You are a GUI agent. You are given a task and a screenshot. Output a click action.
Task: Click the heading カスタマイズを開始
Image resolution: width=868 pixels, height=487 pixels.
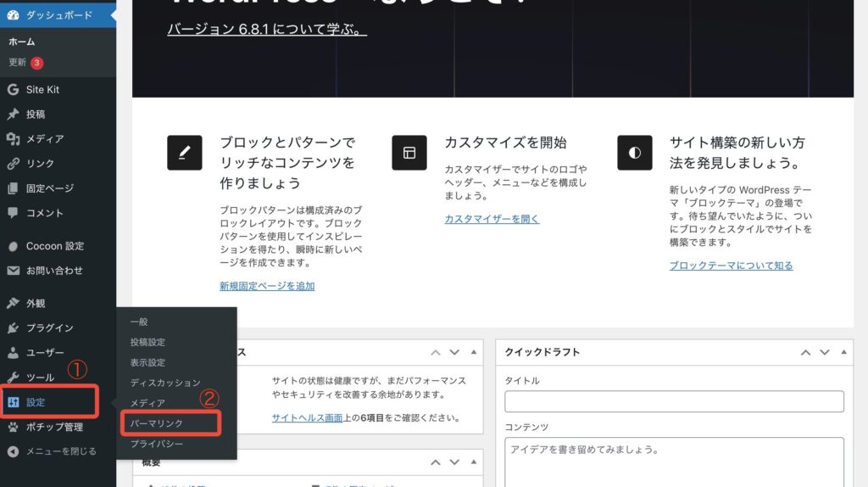point(505,143)
